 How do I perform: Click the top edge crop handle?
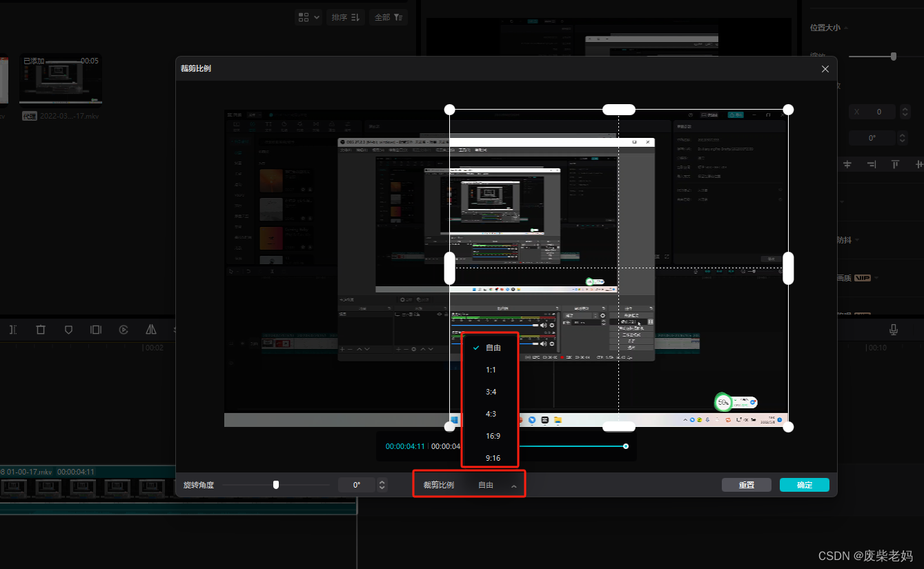point(619,110)
